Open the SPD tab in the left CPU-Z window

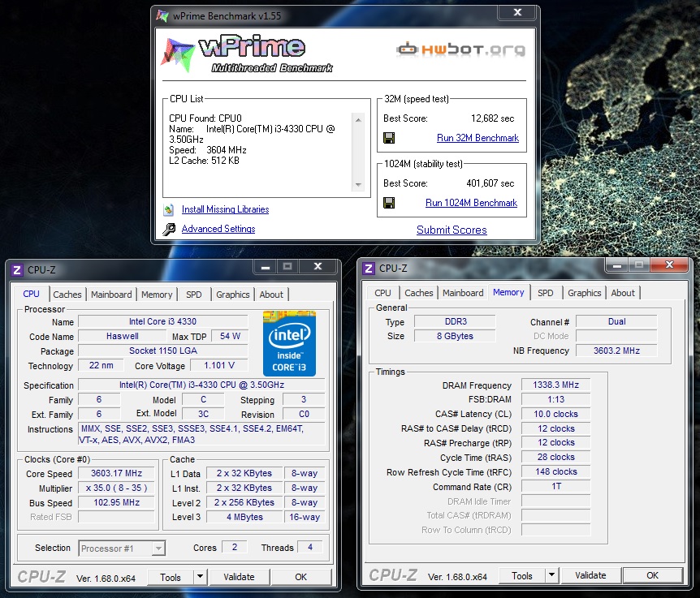(194, 295)
